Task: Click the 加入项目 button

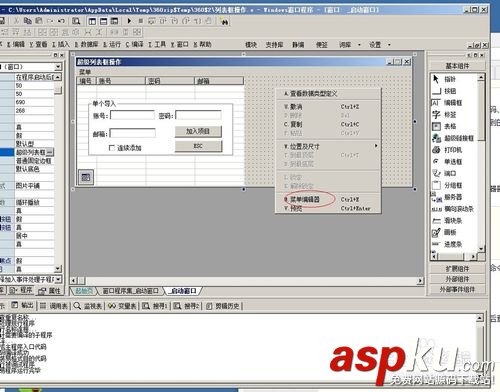Action: point(198,131)
